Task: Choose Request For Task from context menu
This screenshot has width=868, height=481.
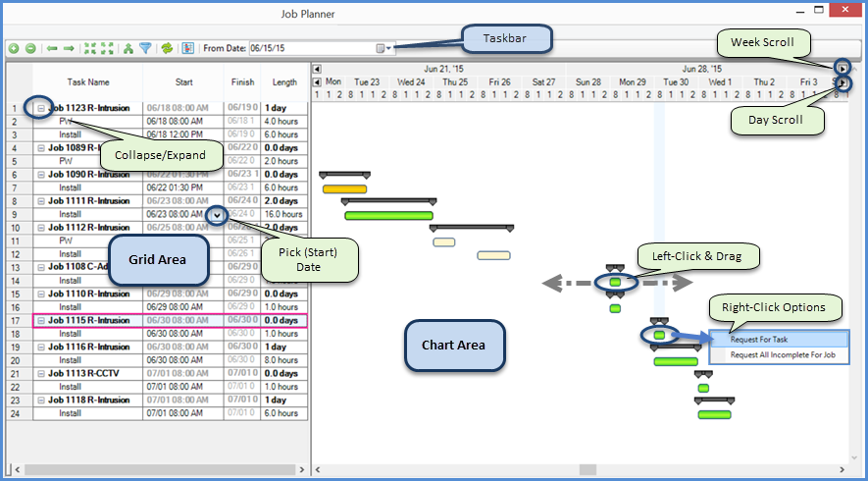Action: tap(779, 340)
